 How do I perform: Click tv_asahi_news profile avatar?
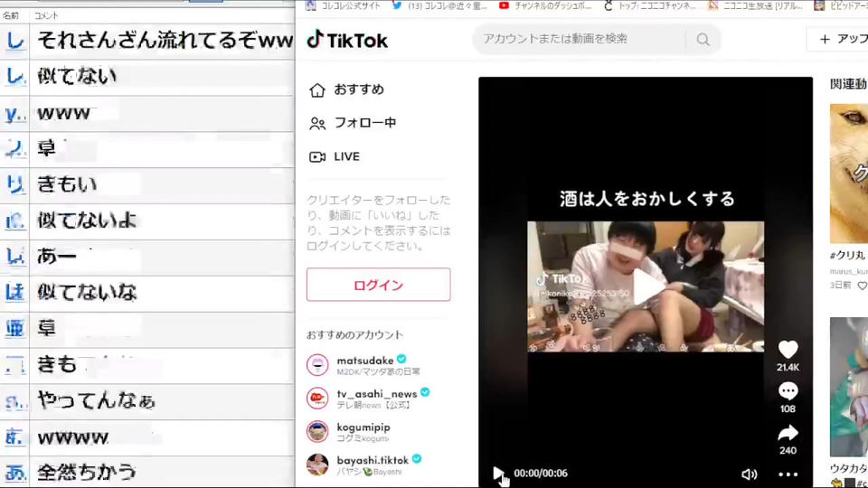tap(317, 399)
